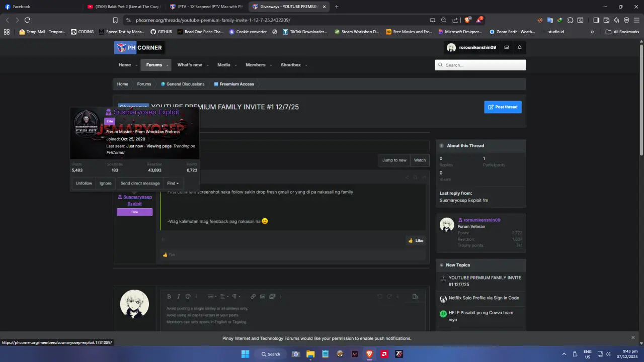Click the Watch thread button
Viewport: 644px width, 362px height.
pos(420,160)
